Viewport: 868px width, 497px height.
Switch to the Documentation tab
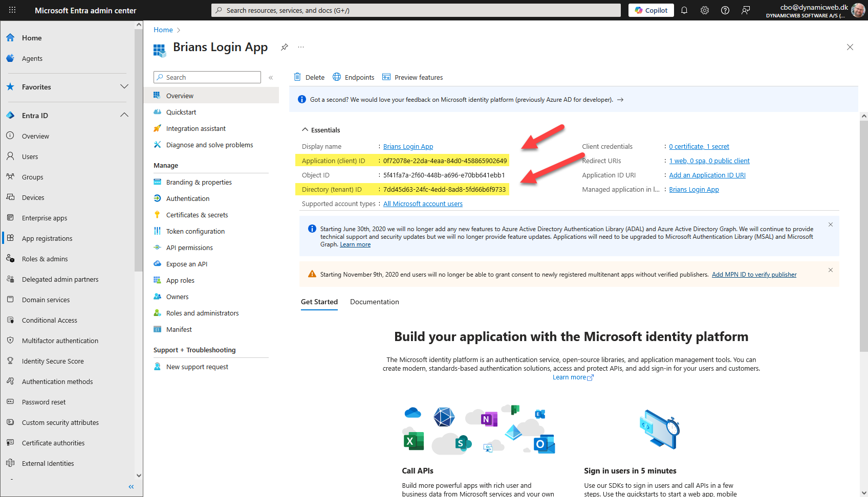point(374,302)
